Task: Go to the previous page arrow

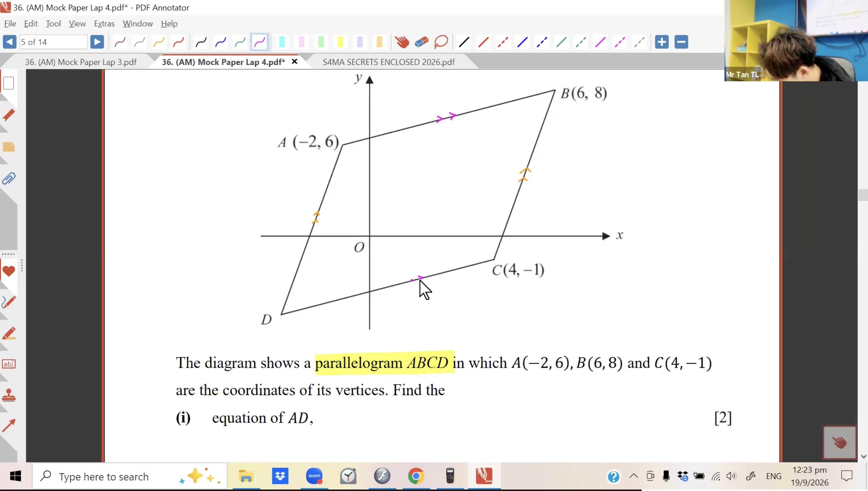Action: 9,42
